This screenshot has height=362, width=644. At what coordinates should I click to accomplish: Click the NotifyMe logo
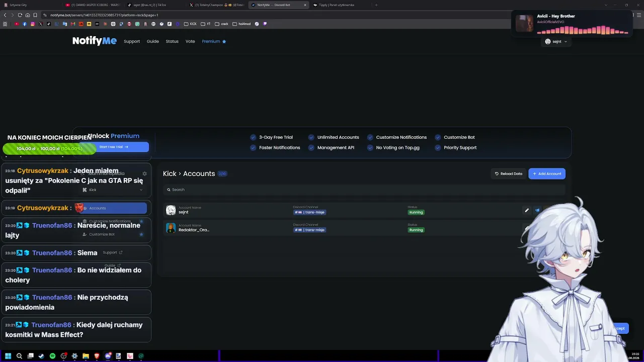[94, 41]
